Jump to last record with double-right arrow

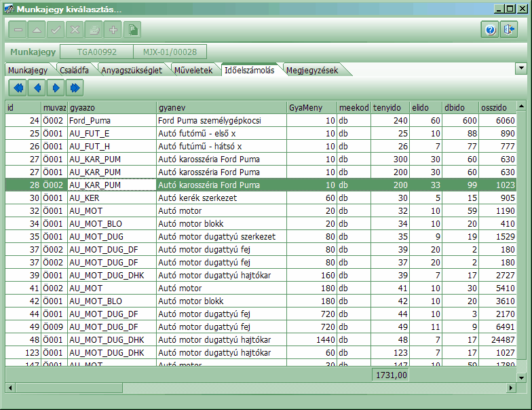pyautogui.click(x=75, y=88)
